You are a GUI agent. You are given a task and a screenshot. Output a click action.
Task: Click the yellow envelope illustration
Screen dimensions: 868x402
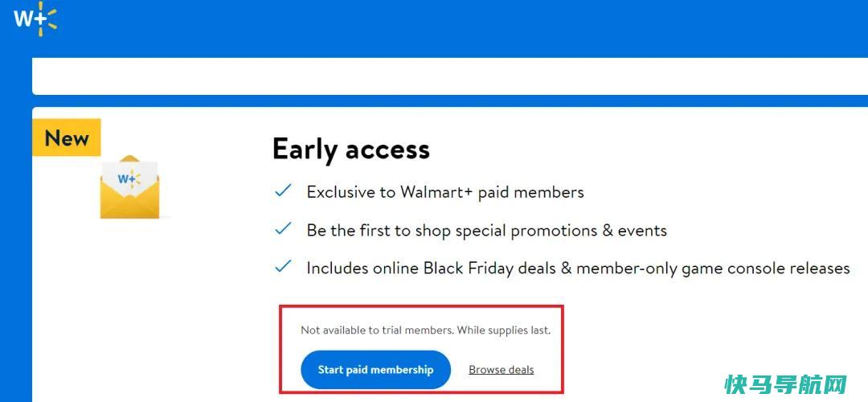tap(130, 187)
